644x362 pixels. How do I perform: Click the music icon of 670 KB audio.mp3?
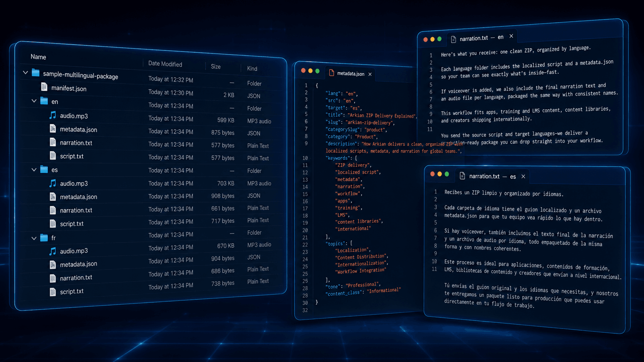(53, 251)
